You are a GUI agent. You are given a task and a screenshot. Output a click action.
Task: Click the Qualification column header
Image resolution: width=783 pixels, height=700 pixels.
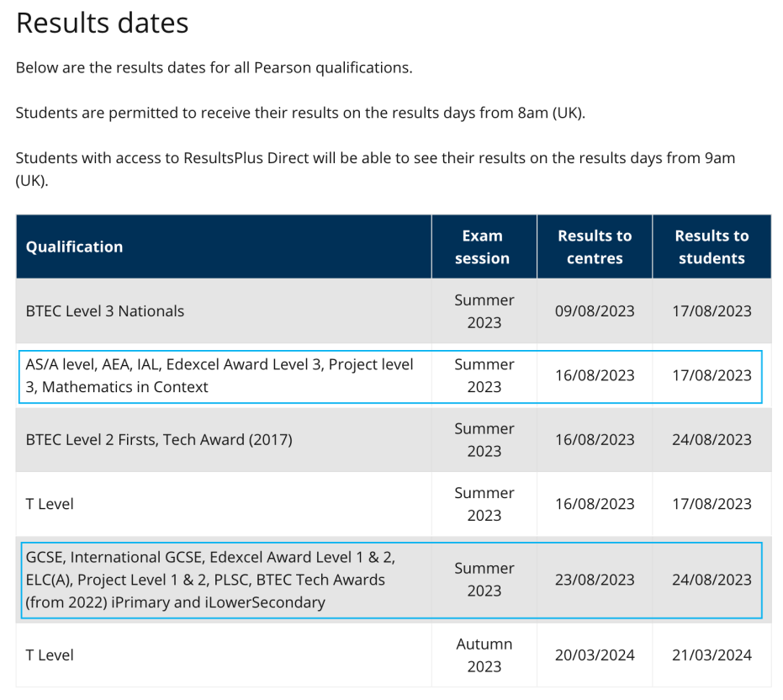point(74,247)
